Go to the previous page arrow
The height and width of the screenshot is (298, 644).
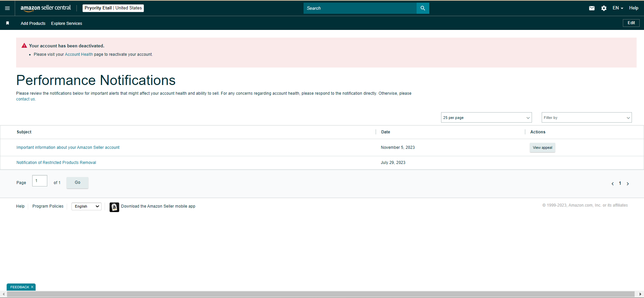click(612, 183)
